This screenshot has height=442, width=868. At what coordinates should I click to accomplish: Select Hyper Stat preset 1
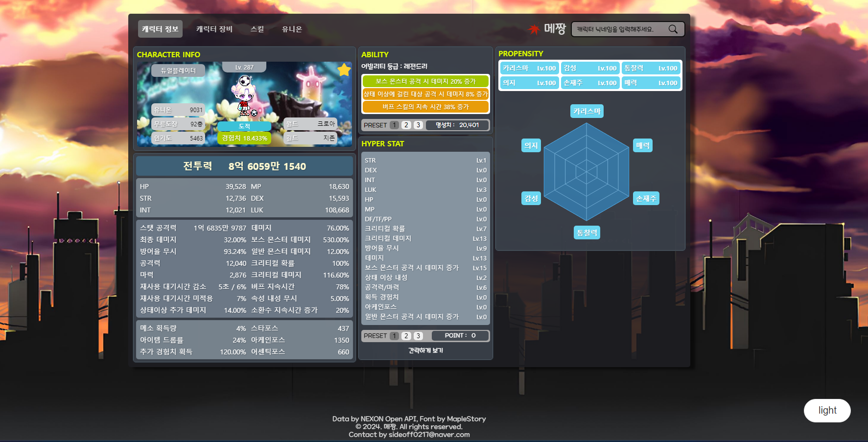click(394, 336)
